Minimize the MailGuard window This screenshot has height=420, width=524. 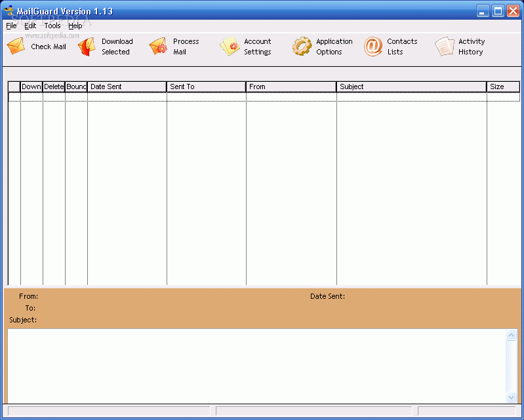click(483, 11)
